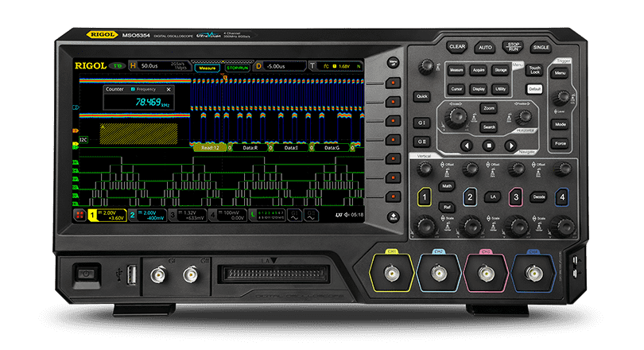Image resolution: width=644 pixels, height=350 pixels.
Task: Open the Utility menu button
Action: [500, 89]
